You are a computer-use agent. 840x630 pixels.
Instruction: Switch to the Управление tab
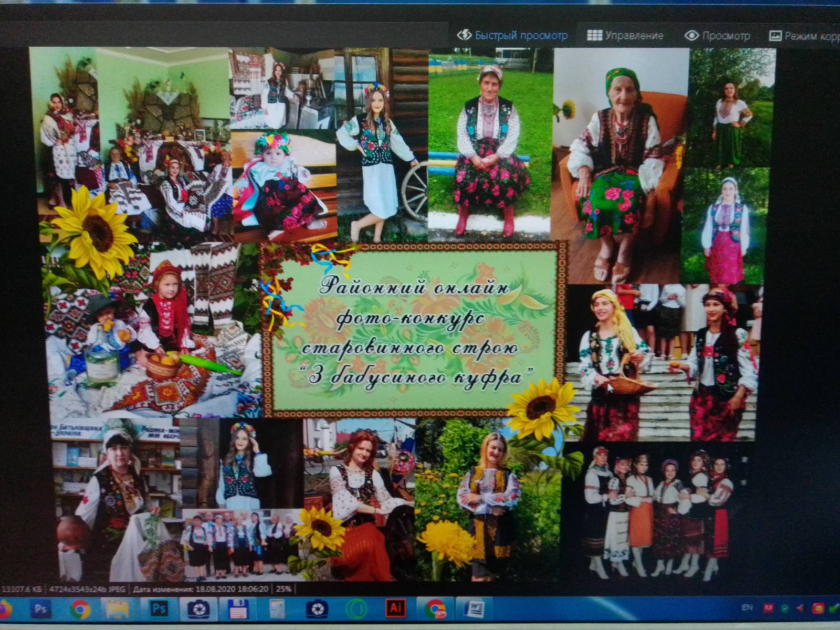pos(625,35)
